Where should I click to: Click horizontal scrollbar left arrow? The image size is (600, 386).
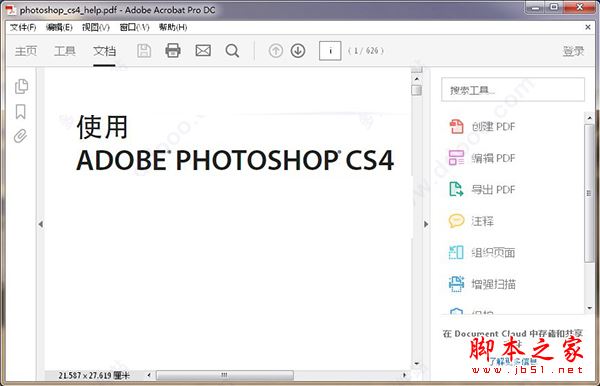[x=149, y=375]
